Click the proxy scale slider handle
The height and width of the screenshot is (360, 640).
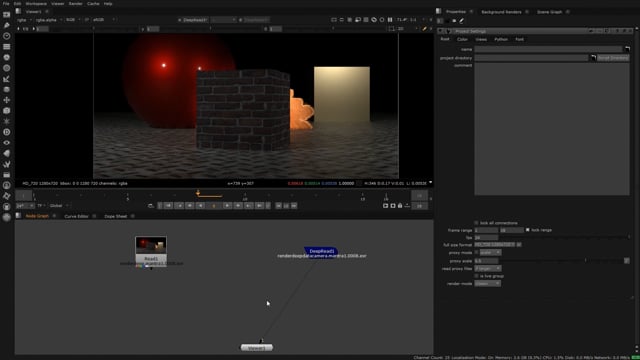coord(585,260)
